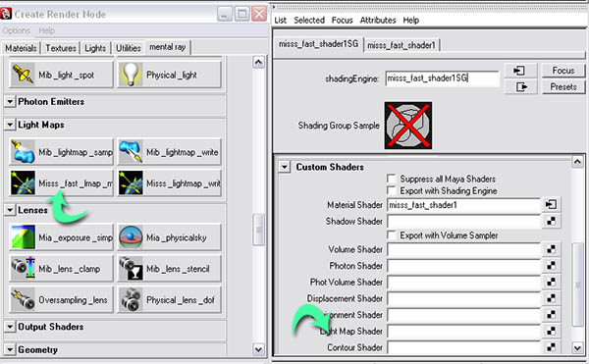Viewport: 589px width, 364px height.
Task: Create a Mia_exposure_simple lens node
Action: (x=61, y=237)
